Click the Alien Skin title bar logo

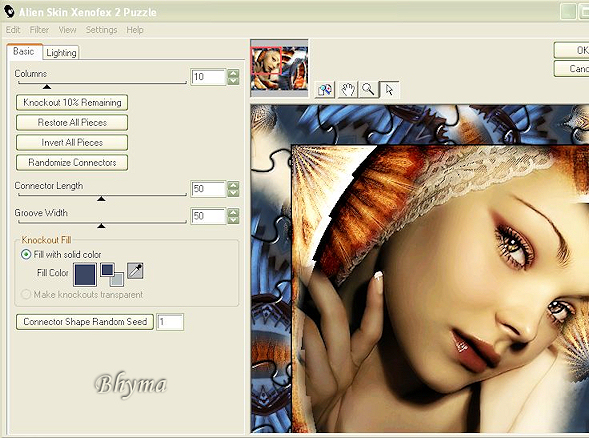click(x=9, y=11)
